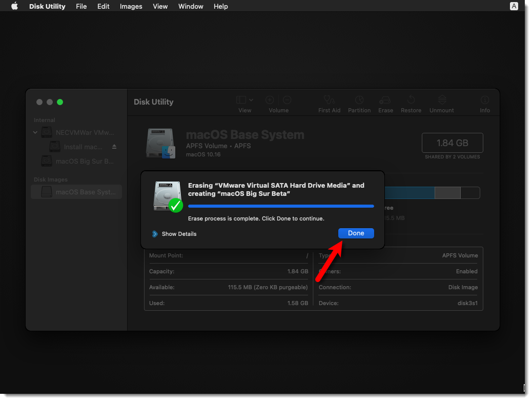Click the Mount Point value row
Viewport: 532px width, 401px height.
coord(229,255)
